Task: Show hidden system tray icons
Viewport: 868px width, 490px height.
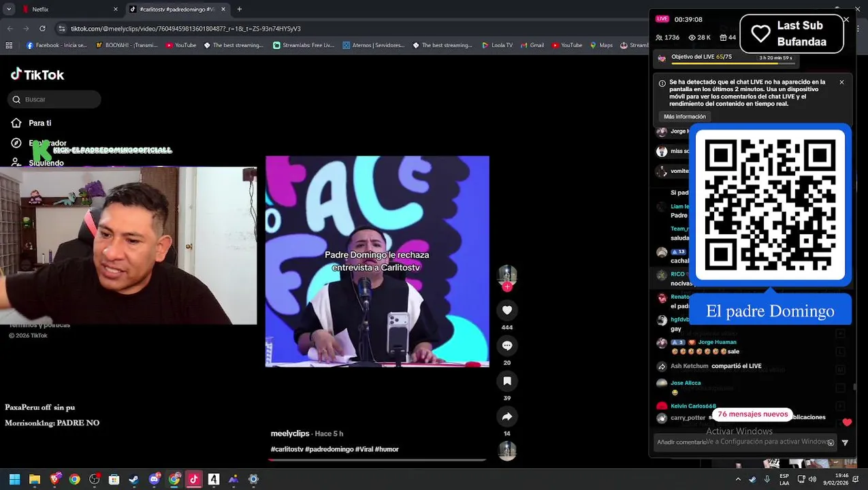Action: tap(738, 479)
